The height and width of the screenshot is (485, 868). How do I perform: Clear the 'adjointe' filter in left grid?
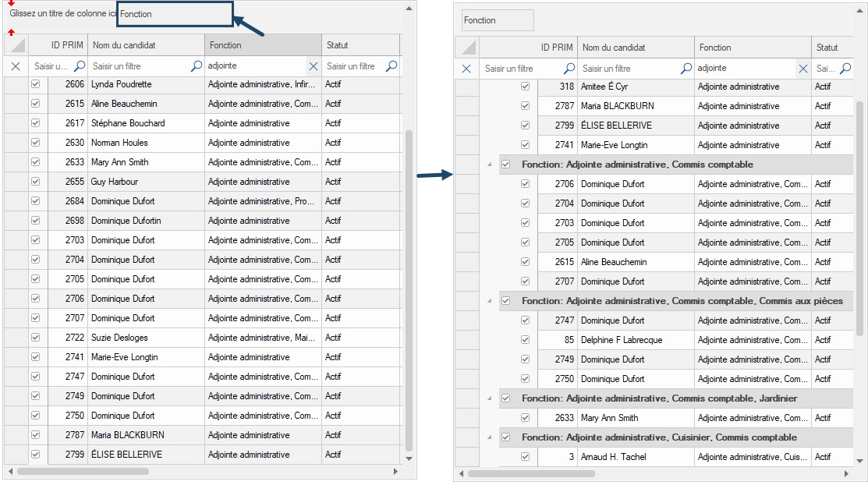pyautogui.click(x=314, y=66)
